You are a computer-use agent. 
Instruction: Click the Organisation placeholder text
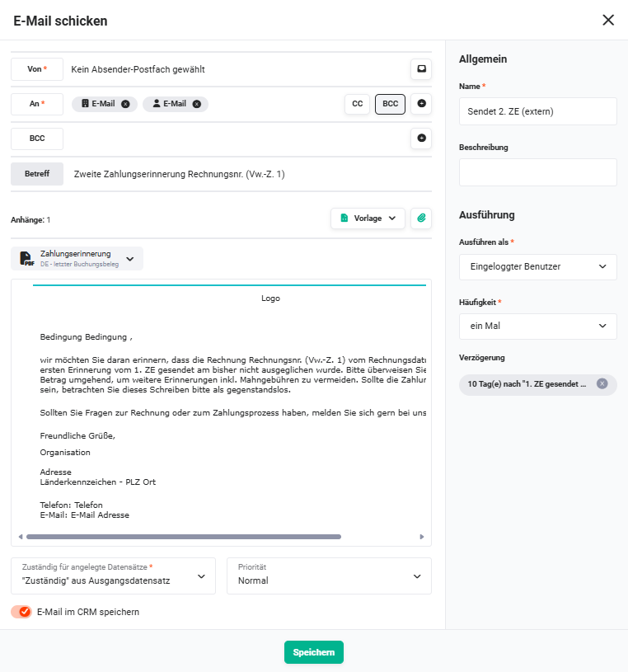[x=65, y=453]
